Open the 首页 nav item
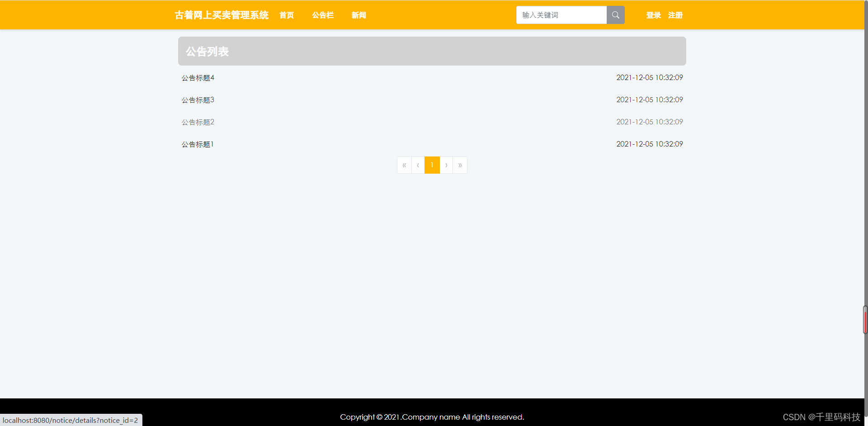 coord(287,15)
